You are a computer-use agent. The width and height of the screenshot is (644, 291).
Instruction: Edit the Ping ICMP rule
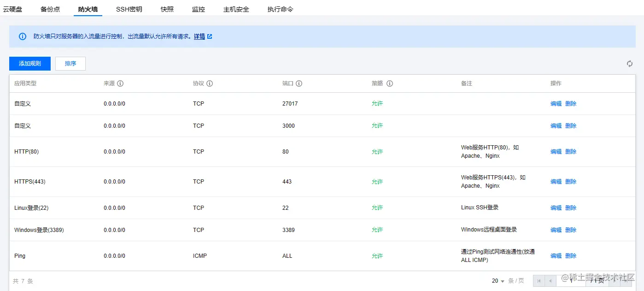coord(556,256)
